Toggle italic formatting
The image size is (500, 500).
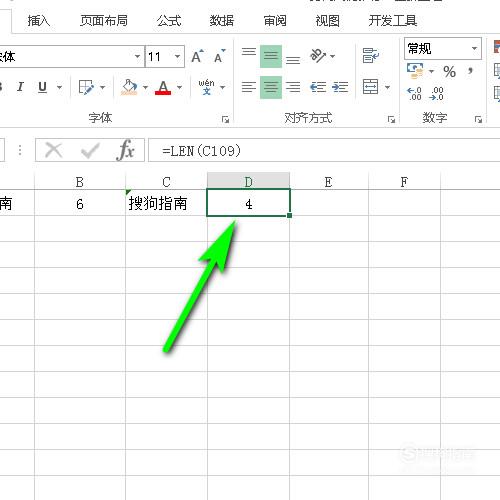tap(20, 87)
